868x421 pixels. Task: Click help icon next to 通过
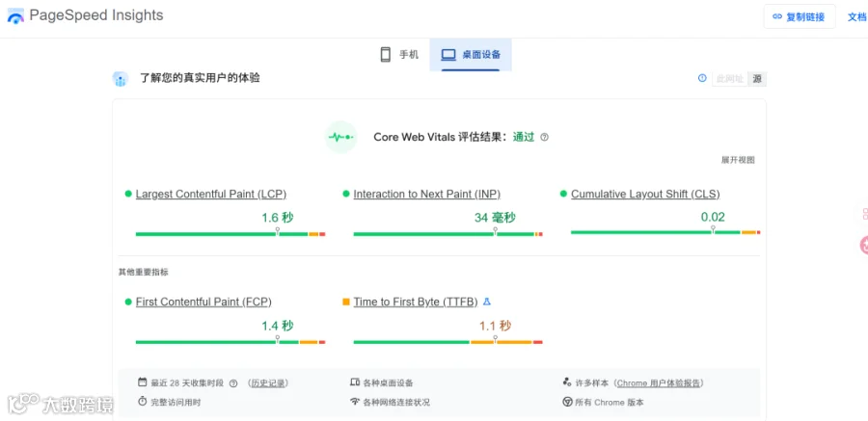coord(544,137)
